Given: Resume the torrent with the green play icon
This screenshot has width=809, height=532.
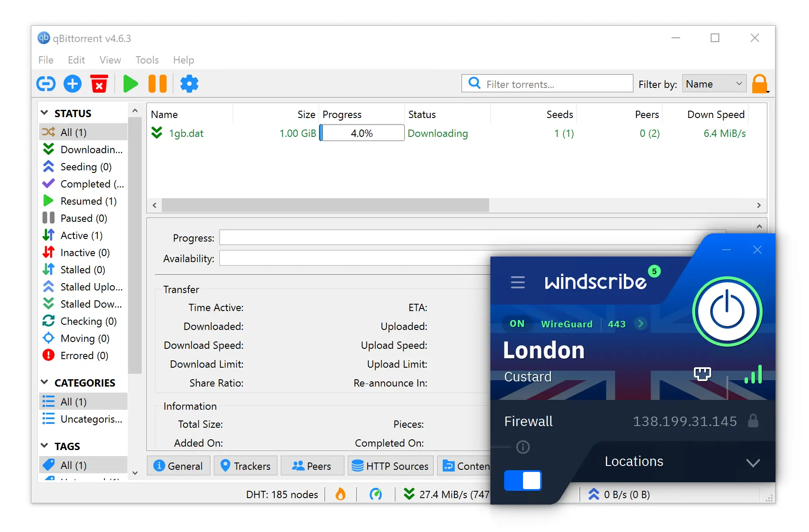Looking at the screenshot, I should [131, 83].
